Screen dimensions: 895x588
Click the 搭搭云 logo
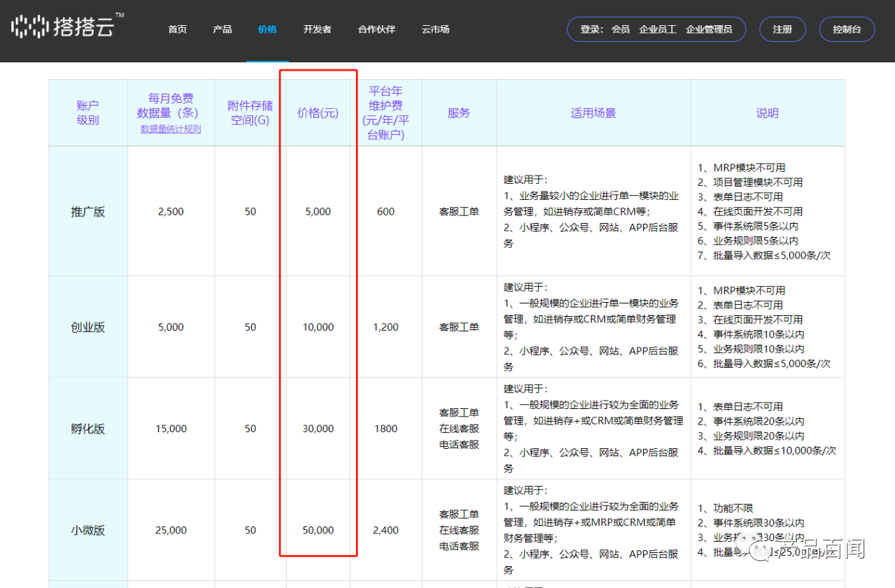coord(68,27)
